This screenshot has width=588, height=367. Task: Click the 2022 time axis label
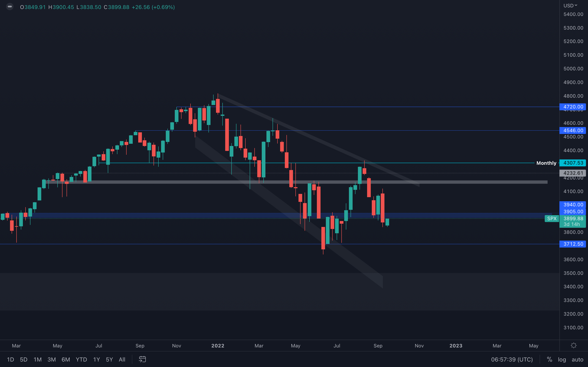(218, 346)
